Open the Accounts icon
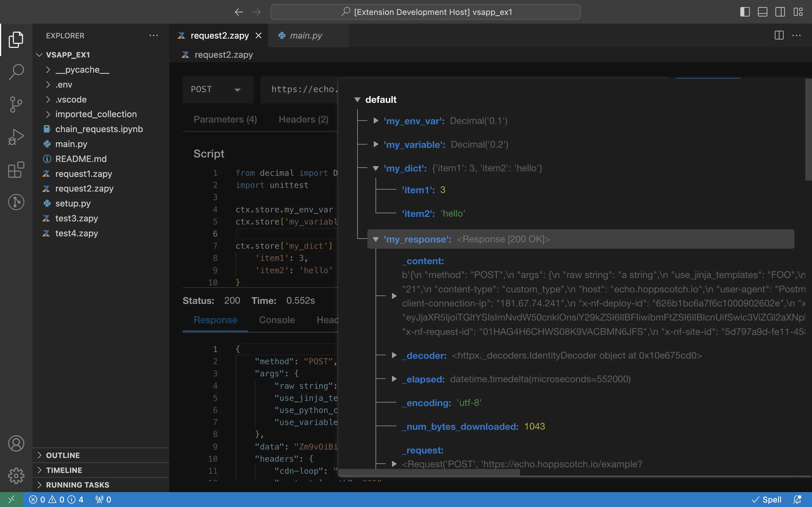 (16, 443)
